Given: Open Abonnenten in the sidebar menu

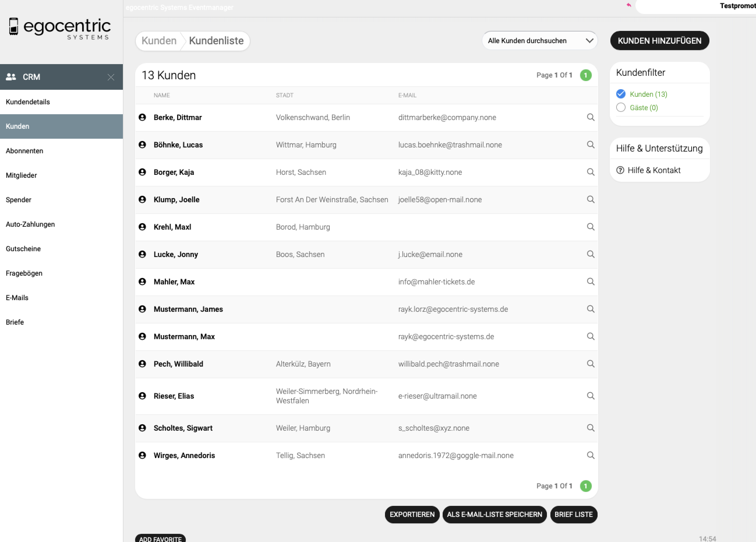Looking at the screenshot, I should coord(24,151).
